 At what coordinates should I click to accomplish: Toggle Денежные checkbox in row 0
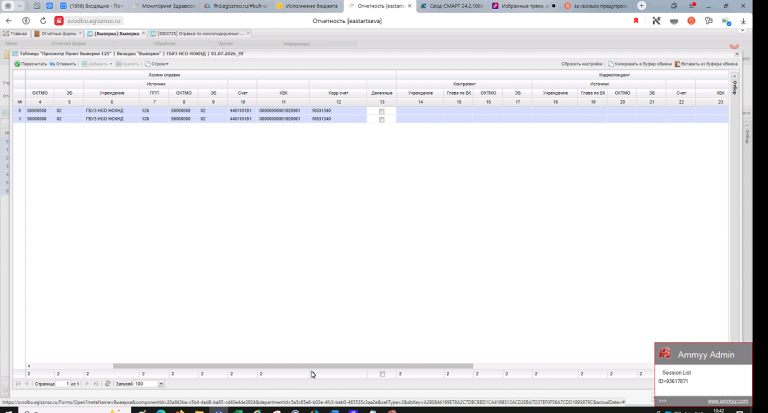tap(382, 111)
